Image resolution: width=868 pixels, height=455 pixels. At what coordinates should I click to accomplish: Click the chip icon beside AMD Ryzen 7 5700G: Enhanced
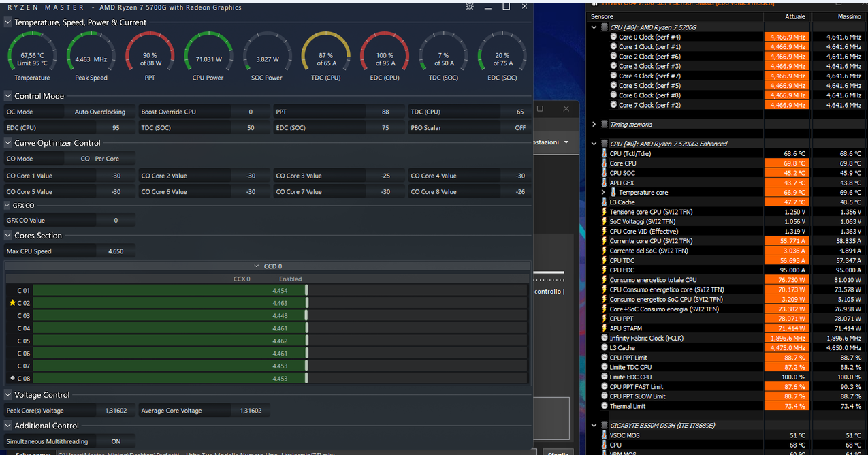click(x=605, y=144)
